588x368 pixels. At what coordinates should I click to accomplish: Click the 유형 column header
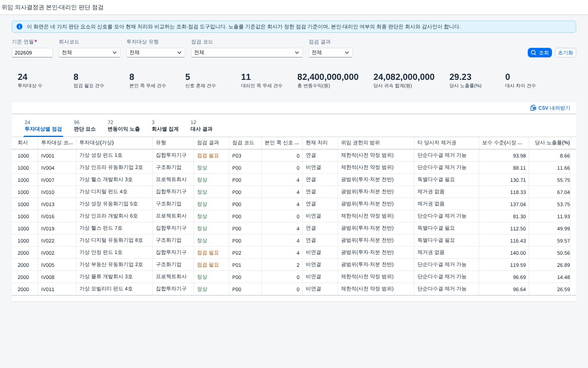tap(173, 143)
